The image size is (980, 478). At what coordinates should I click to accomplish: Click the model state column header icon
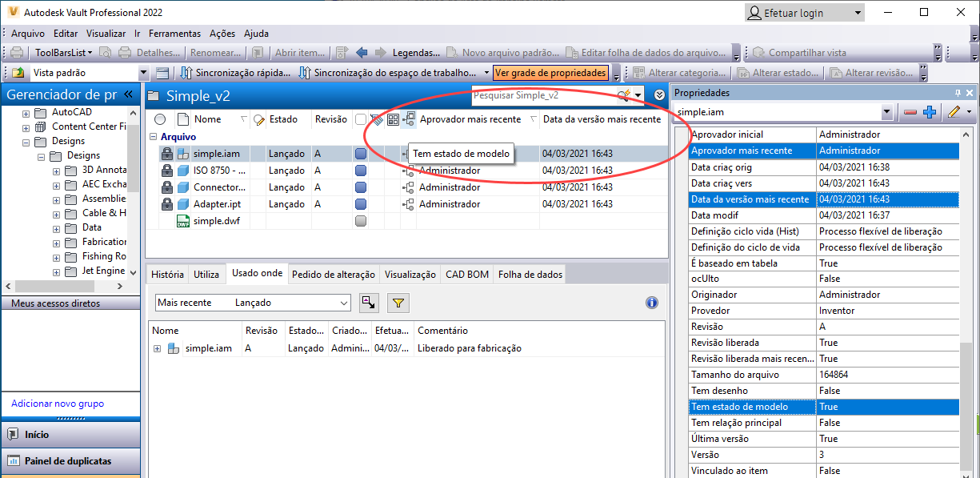tap(409, 119)
